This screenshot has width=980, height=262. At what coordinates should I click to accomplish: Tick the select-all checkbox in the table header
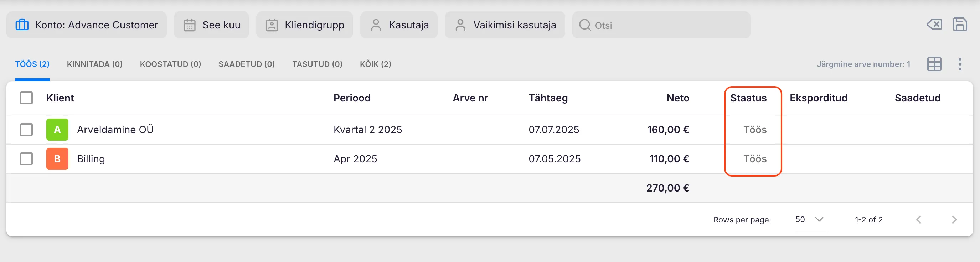(x=26, y=98)
